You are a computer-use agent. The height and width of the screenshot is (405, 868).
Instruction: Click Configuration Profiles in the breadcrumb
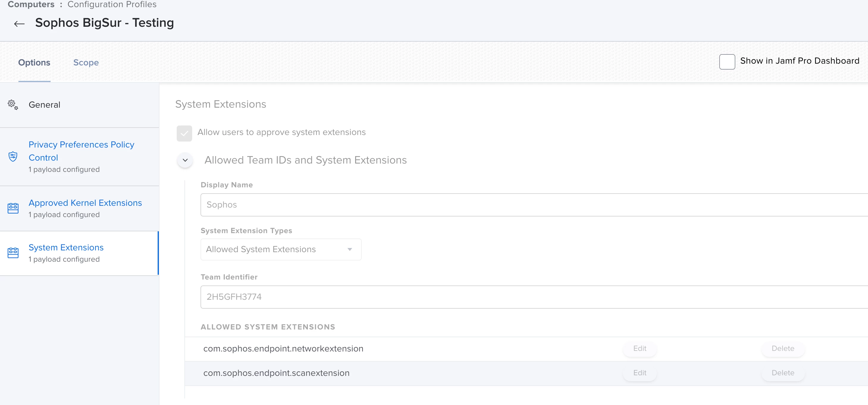click(x=112, y=4)
